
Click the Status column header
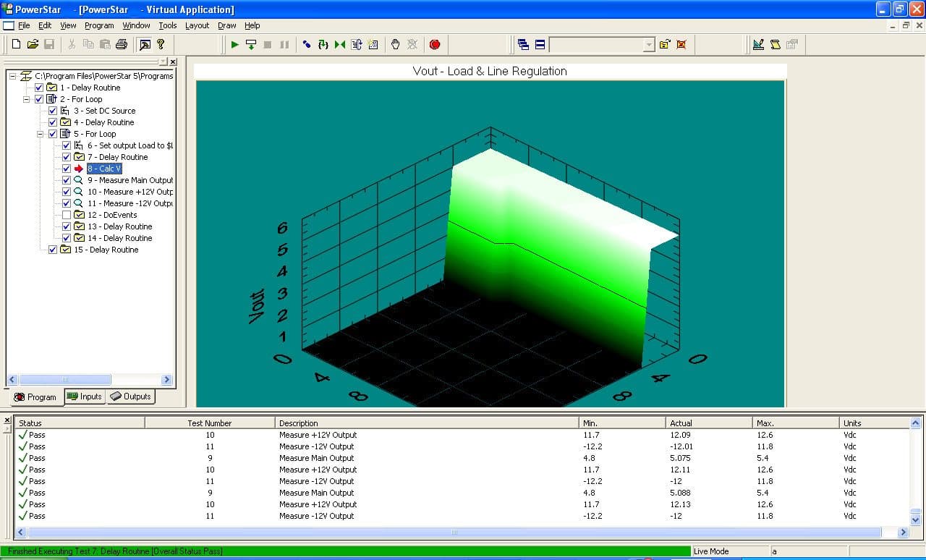click(80, 423)
